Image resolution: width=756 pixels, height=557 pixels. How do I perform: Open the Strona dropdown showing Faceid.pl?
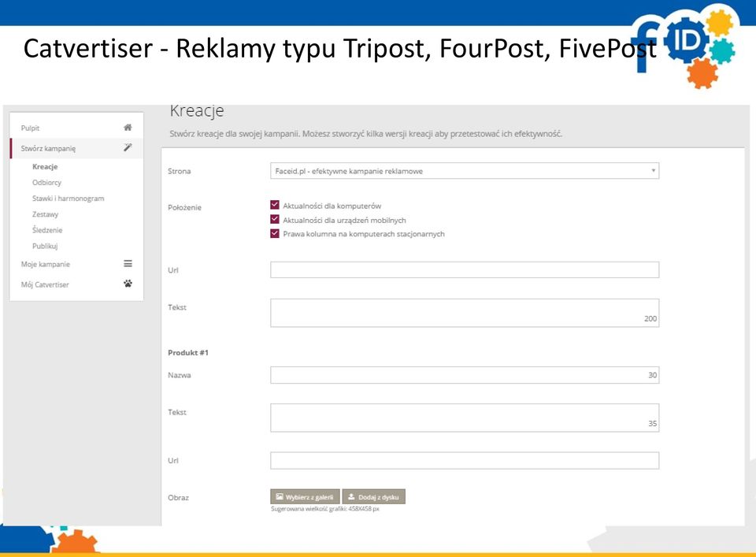[465, 171]
